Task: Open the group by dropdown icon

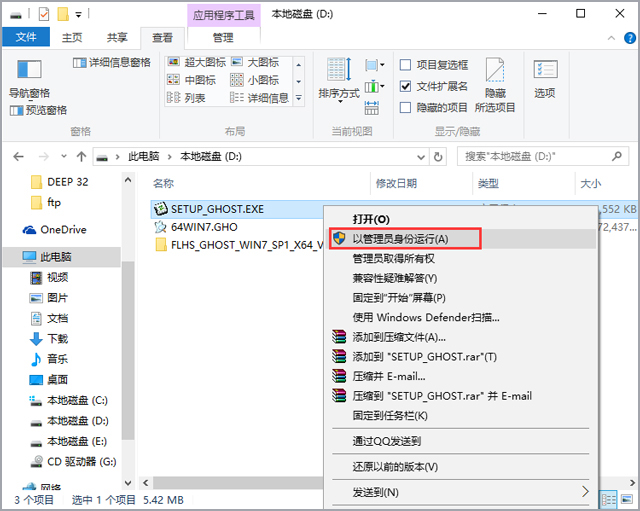Action: pos(374,65)
